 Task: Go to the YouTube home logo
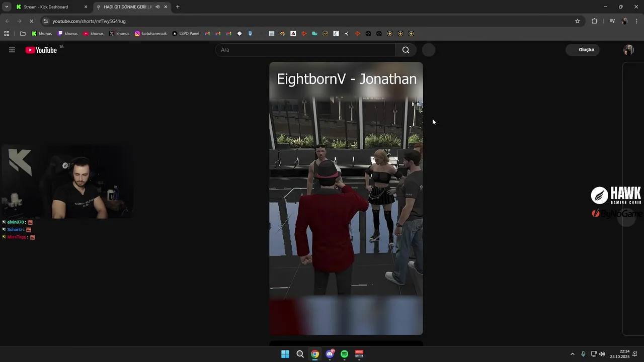[x=41, y=50]
